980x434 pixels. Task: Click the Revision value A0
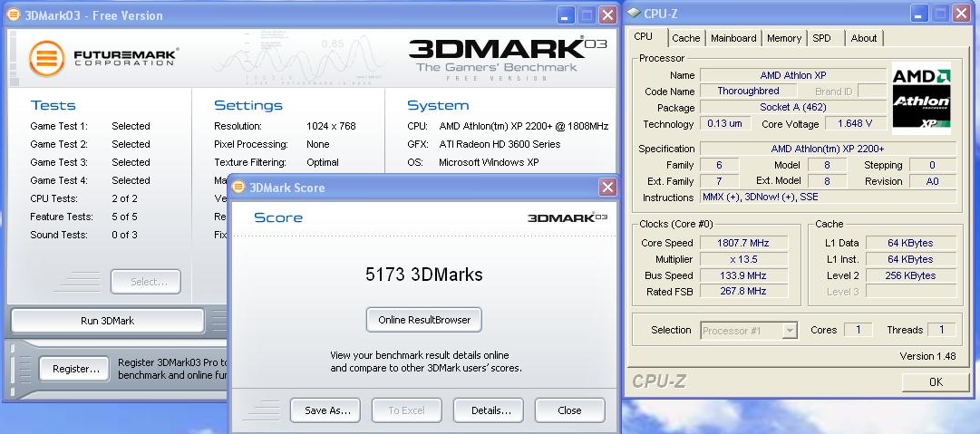pos(933,181)
